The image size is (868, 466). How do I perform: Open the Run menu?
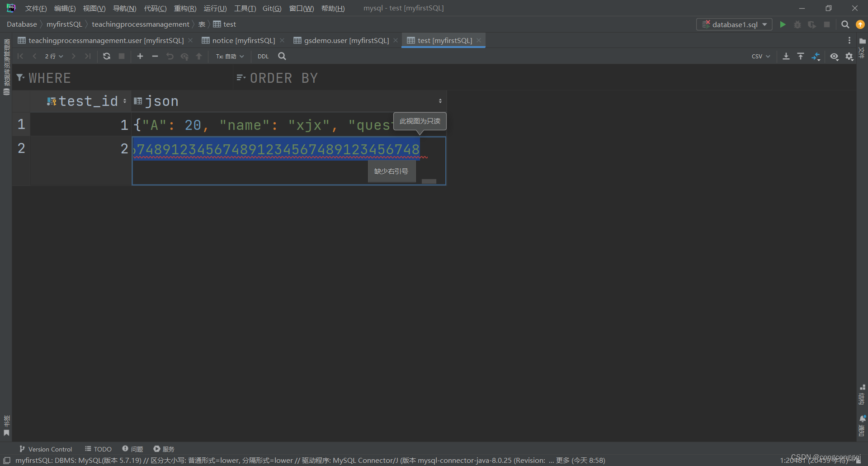[215, 8]
